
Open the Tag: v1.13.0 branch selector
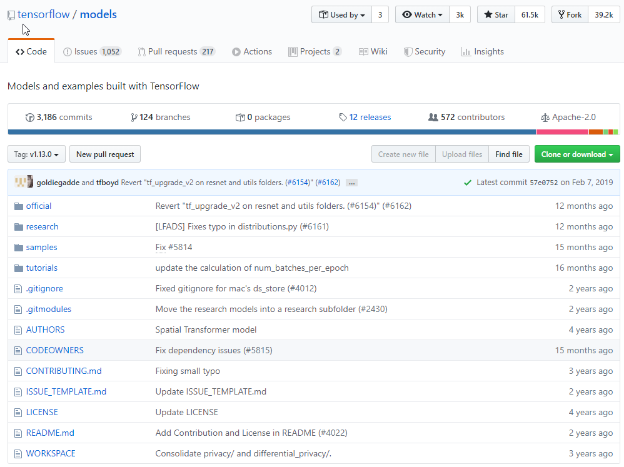36,154
